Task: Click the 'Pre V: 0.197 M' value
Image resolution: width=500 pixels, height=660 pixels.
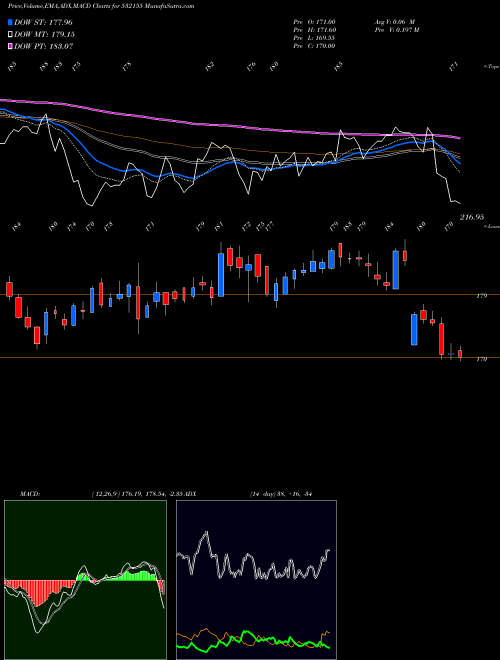Action: pyautogui.click(x=396, y=30)
